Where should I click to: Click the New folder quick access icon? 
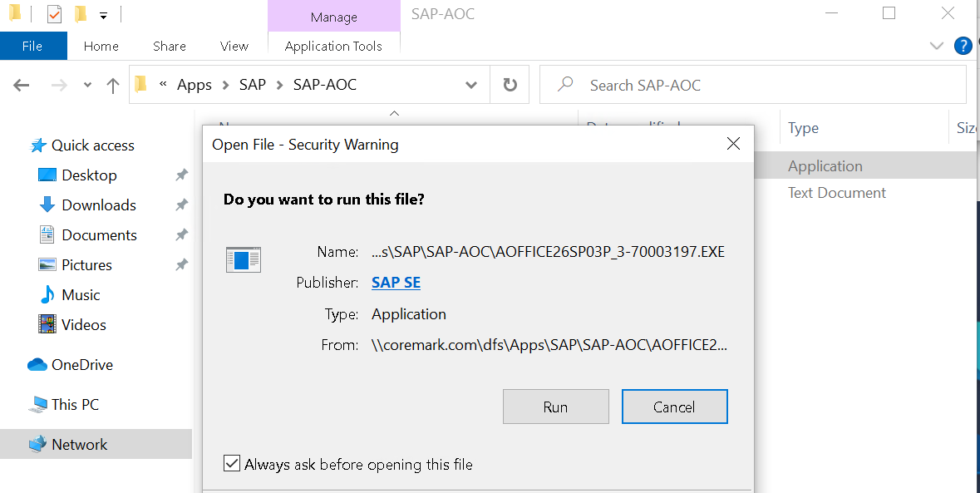[x=80, y=14]
